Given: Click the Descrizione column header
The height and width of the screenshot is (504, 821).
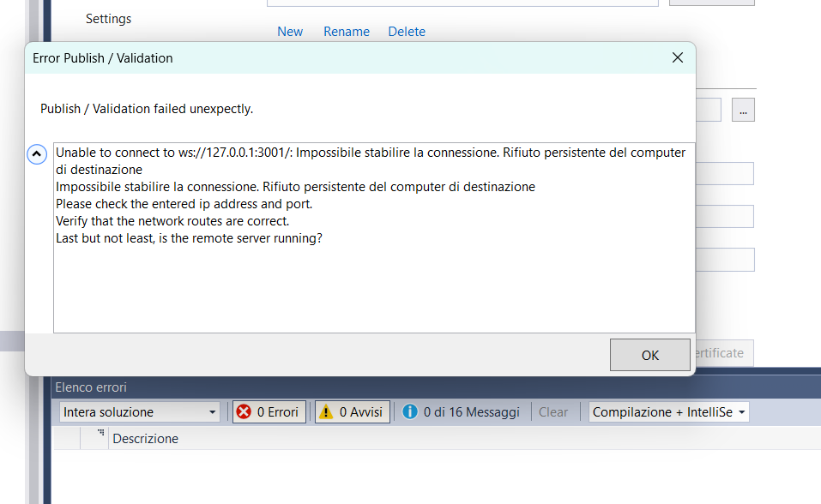Looking at the screenshot, I should [x=146, y=439].
